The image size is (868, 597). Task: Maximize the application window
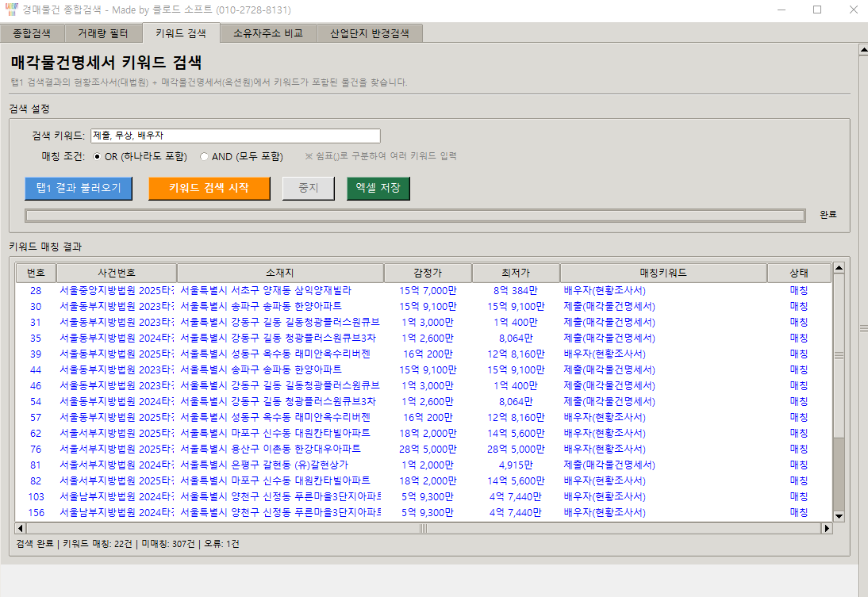(816, 10)
